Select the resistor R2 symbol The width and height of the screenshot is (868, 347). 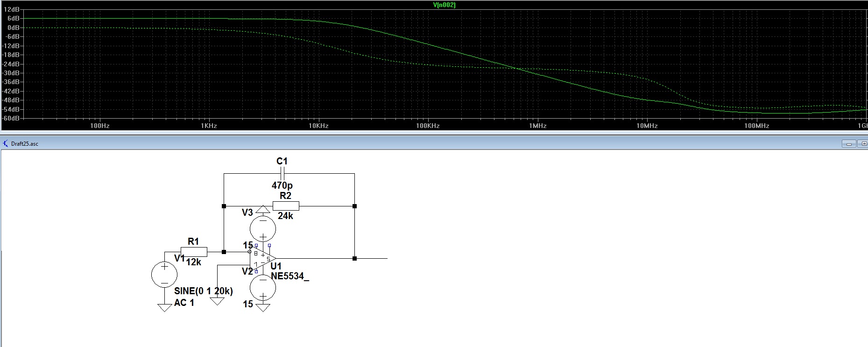coord(286,206)
